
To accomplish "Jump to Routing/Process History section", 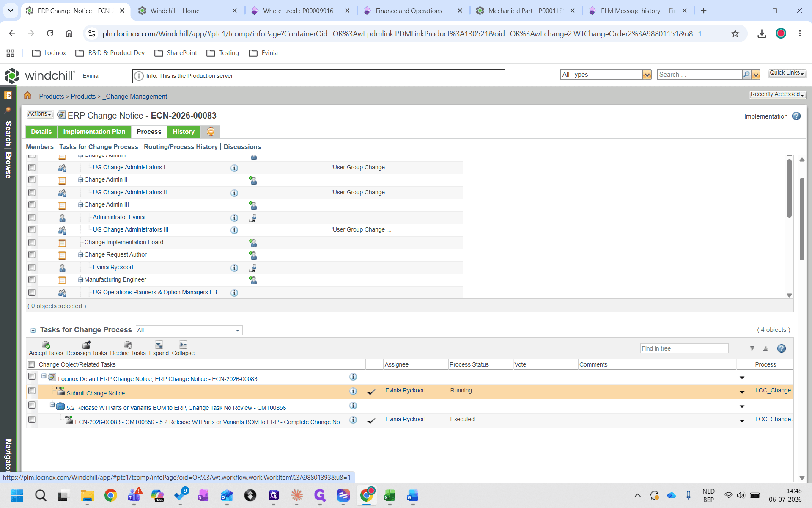I will [181, 147].
